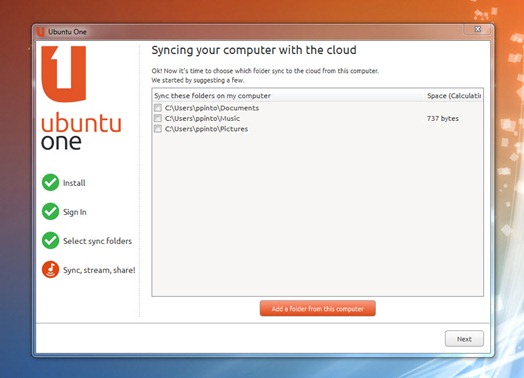Click Add a folder from this computer
The image size is (524, 378).
[317, 308]
